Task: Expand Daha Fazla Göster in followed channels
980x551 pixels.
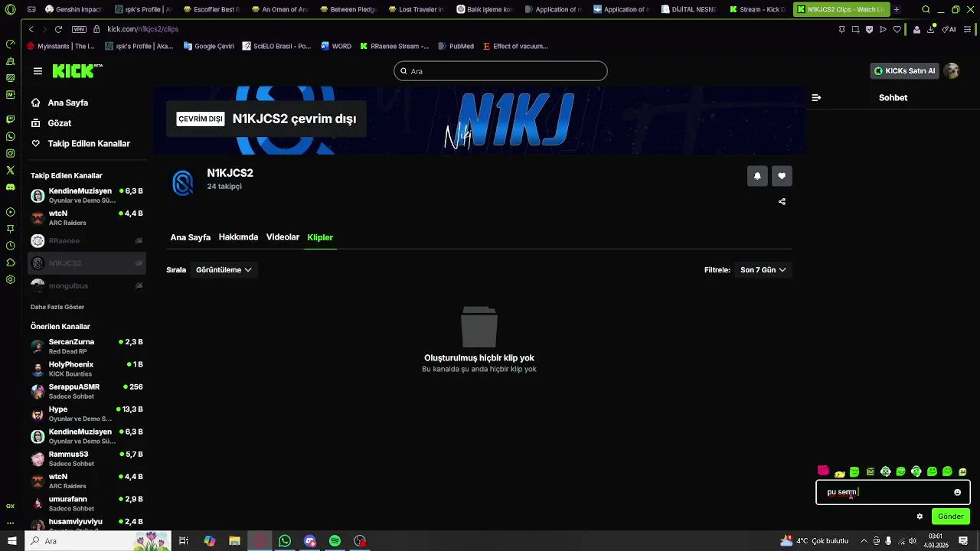Action: point(57,307)
